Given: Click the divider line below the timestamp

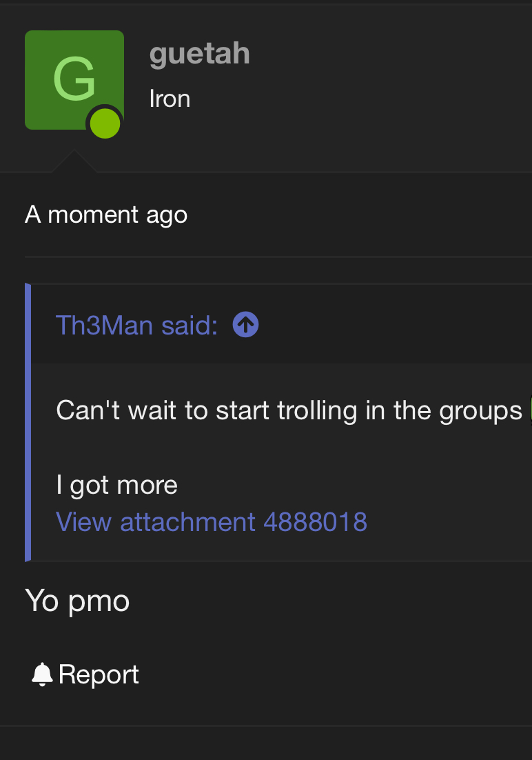Looking at the screenshot, I should click(x=276, y=257).
